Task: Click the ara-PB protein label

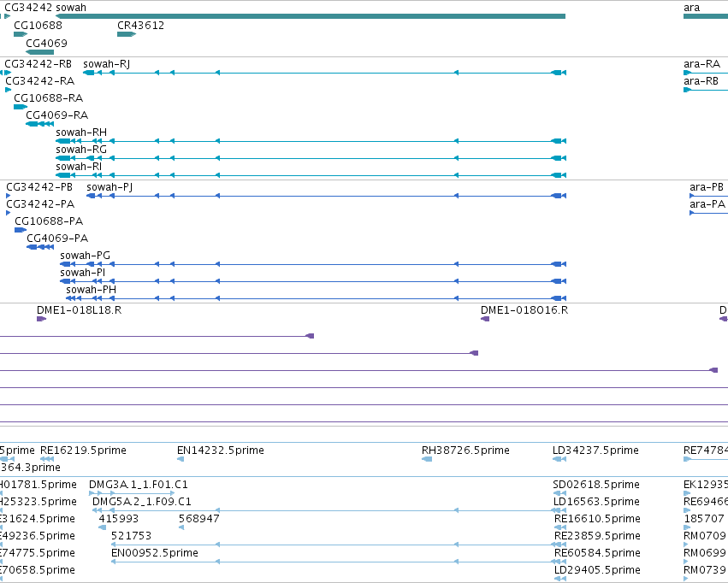Action: pyautogui.click(x=707, y=187)
